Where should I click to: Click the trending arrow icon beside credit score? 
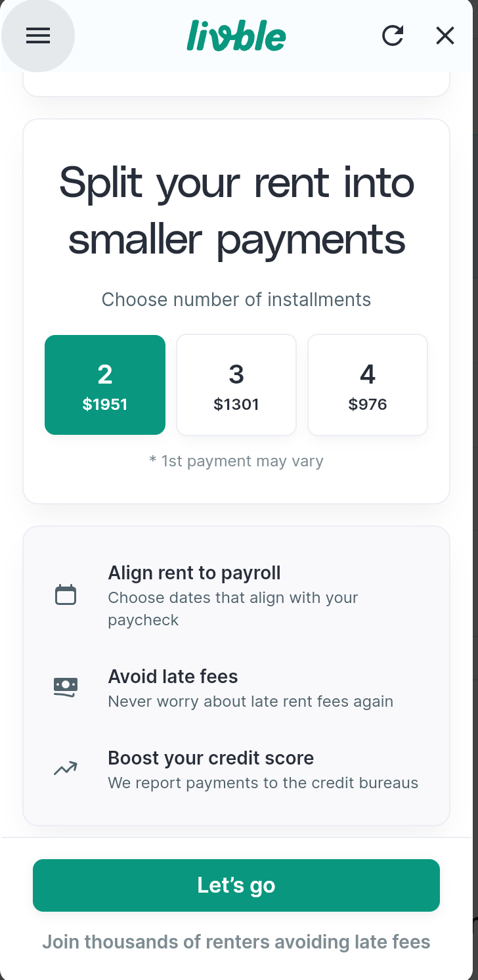66,768
